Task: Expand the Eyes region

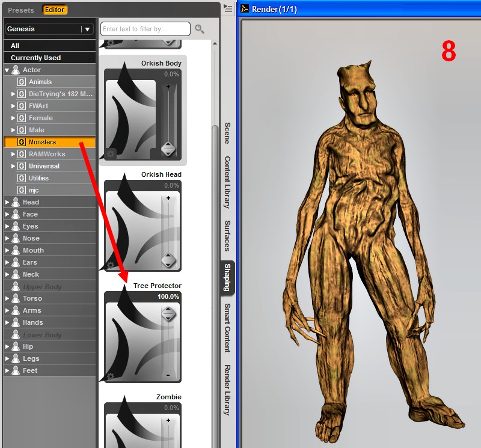Action: (7, 226)
